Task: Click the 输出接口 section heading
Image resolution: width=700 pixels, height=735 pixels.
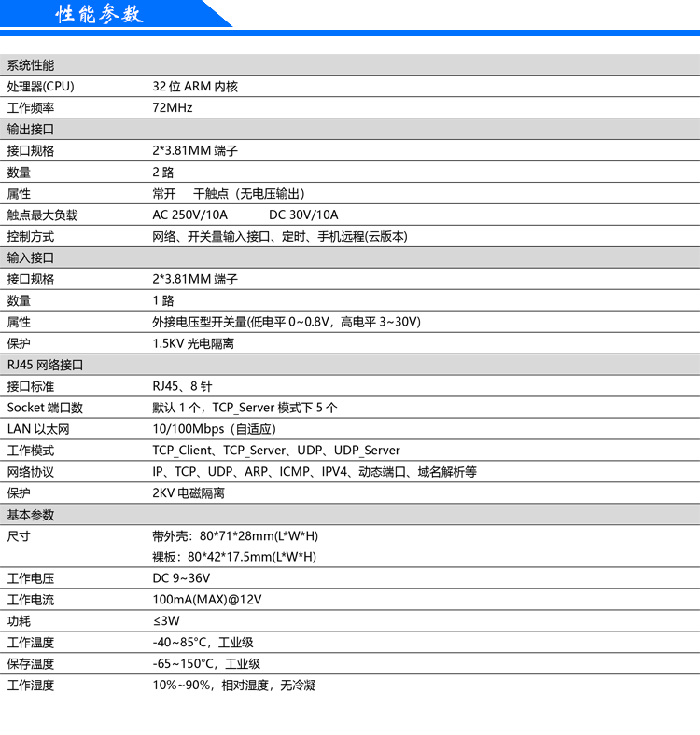Action: pos(31,130)
